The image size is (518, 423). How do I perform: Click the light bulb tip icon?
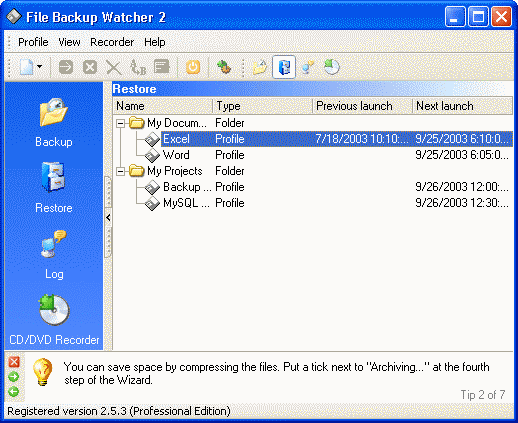43,372
